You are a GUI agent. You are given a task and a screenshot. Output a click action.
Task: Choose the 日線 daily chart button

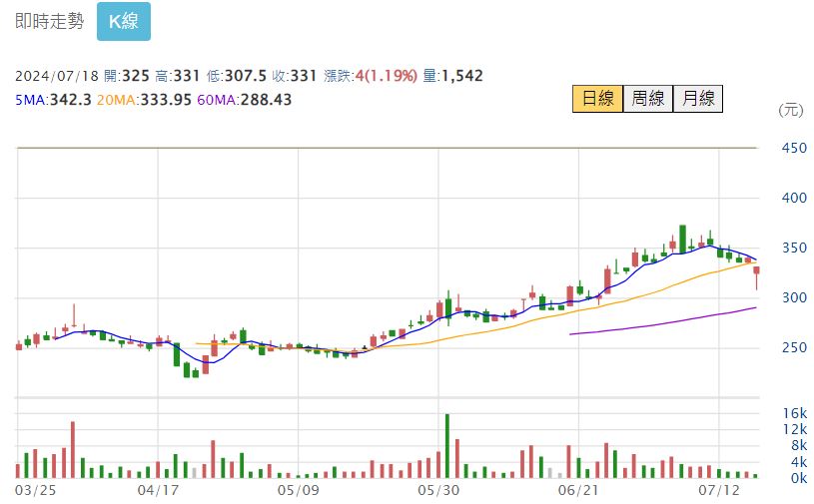tap(596, 98)
